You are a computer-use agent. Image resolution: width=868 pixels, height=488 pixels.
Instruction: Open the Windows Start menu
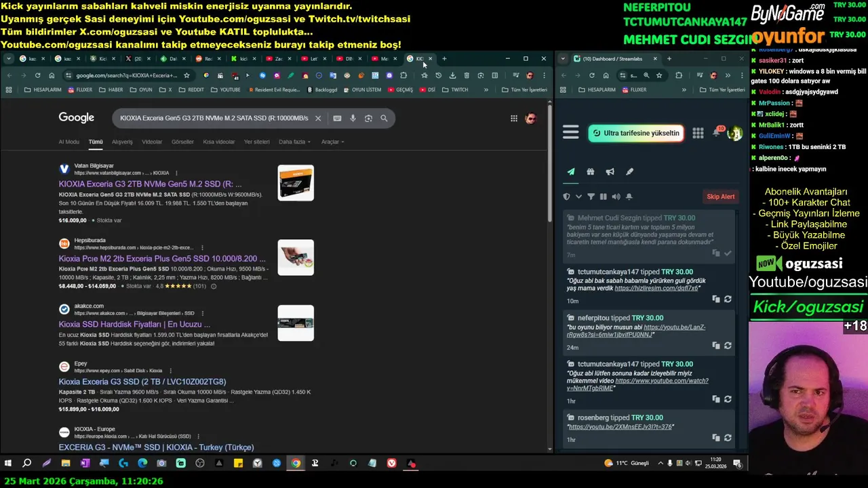point(8,464)
